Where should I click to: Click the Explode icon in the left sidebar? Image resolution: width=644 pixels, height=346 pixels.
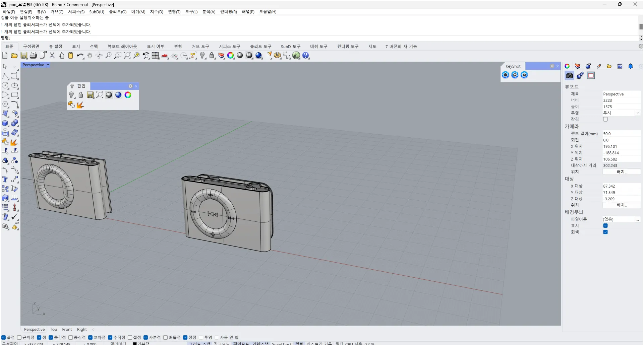14,142
